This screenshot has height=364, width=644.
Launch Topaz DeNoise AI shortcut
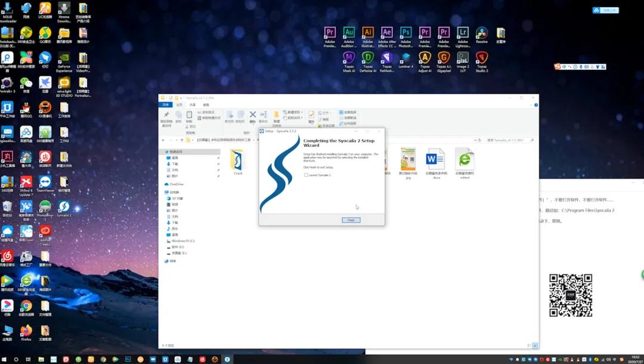(x=368, y=58)
